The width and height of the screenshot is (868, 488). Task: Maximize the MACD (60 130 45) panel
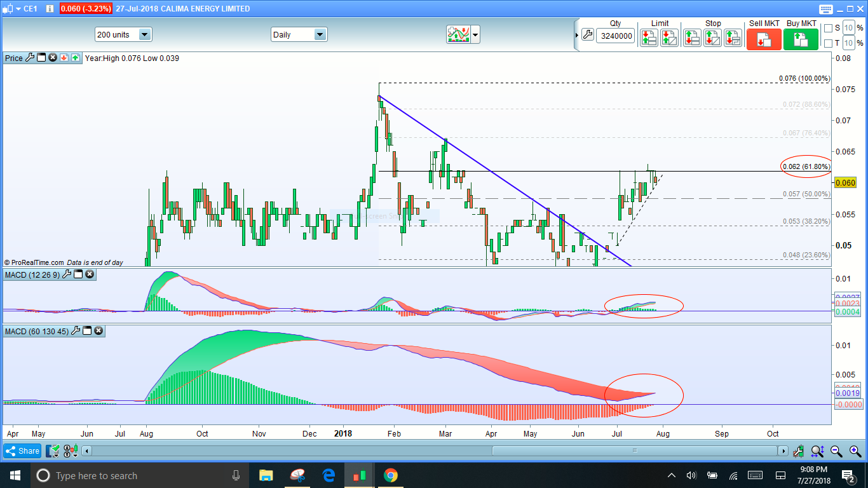[87, 331]
